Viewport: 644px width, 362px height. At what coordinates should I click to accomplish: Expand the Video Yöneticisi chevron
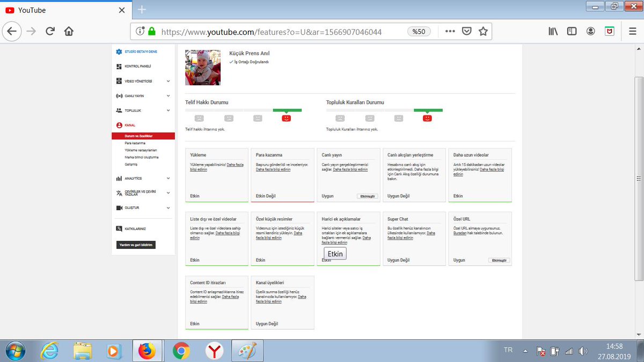pyautogui.click(x=168, y=81)
